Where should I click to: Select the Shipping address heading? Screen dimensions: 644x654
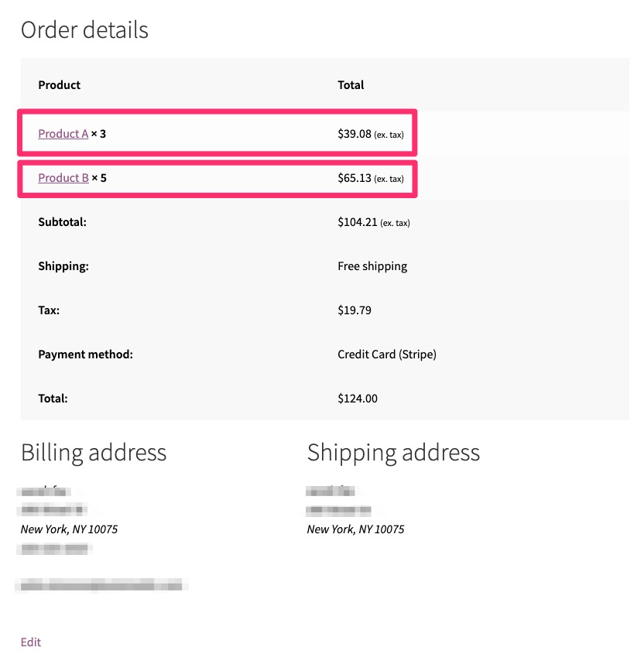(393, 453)
